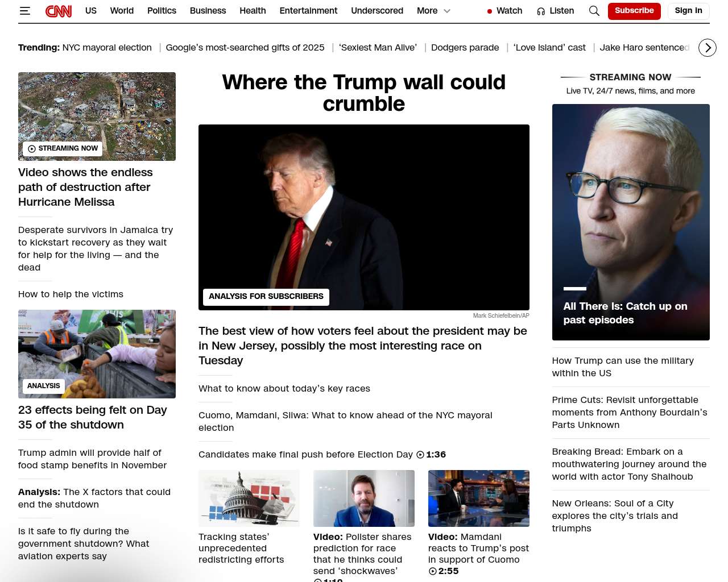Open Analysis: X factors that could end shutdown
The image size is (728, 582).
click(94, 498)
